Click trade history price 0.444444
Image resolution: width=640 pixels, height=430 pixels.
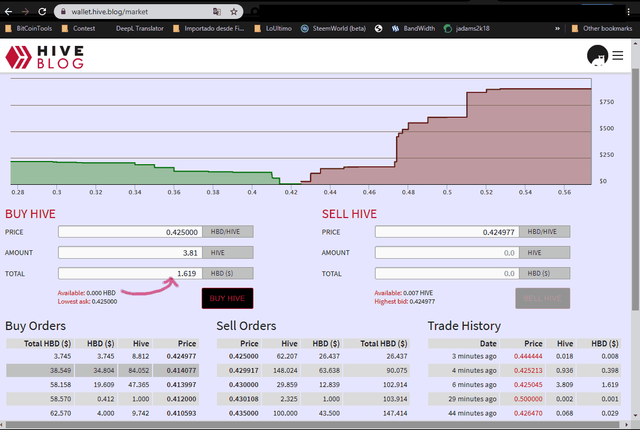528,356
